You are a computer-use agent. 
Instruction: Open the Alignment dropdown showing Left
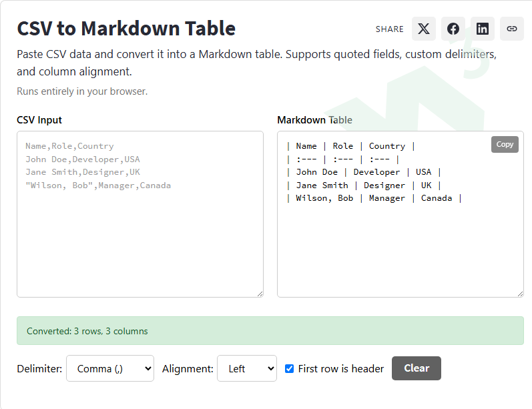point(247,368)
